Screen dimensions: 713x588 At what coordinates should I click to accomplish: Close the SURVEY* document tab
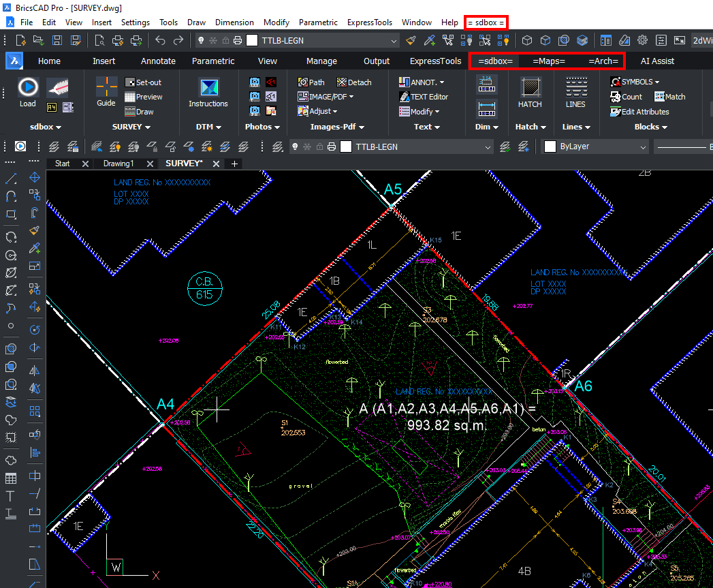click(x=217, y=164)
